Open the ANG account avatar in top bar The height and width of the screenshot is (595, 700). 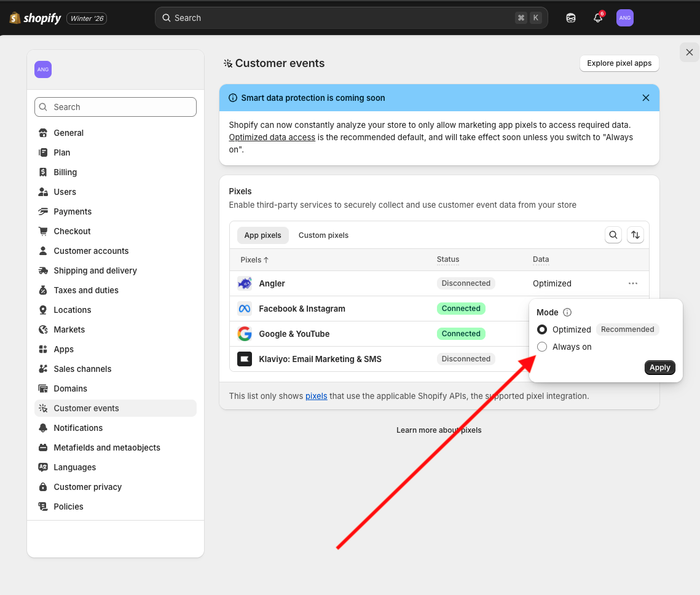click(x=624, y=18)
